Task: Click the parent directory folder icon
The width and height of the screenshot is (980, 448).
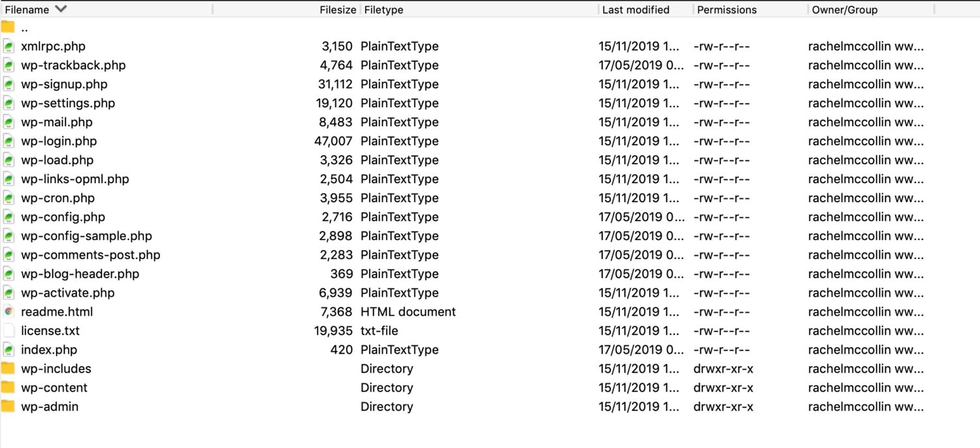Action: [x=9, y=27]
